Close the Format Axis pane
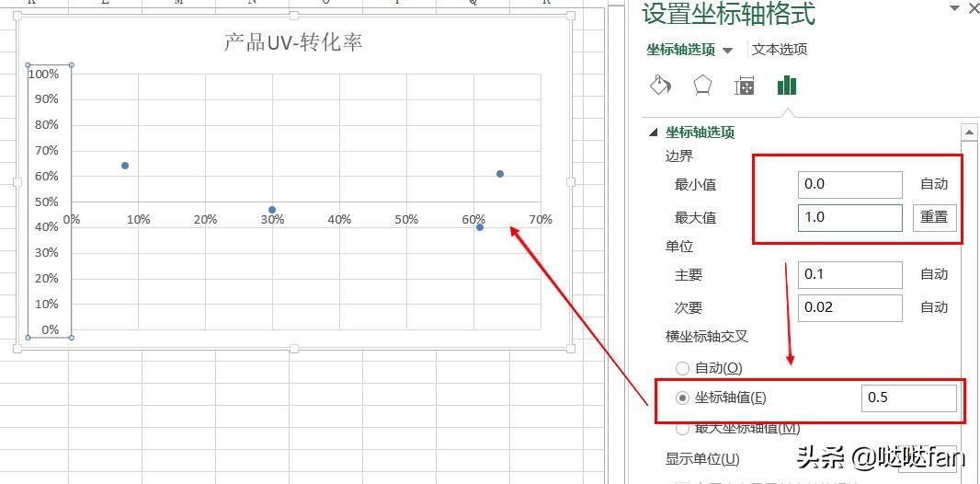Image resolution: width=980 pixels, height=484 pixels. 973,8
